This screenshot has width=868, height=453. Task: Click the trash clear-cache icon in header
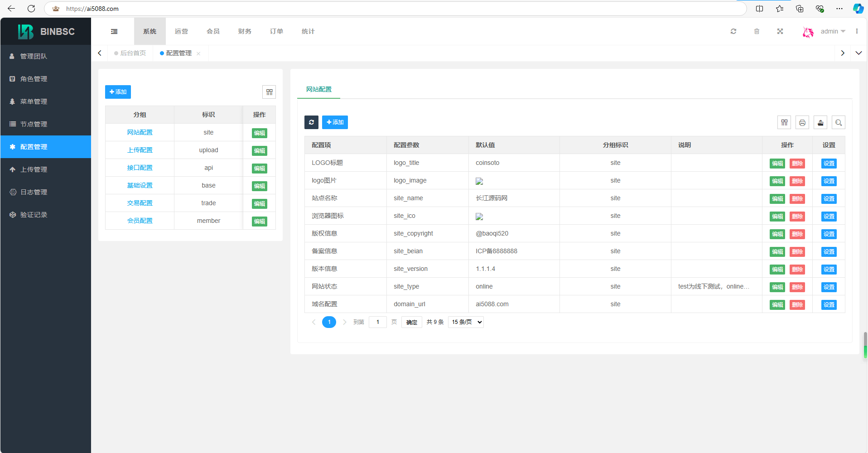tap(757, 31)
